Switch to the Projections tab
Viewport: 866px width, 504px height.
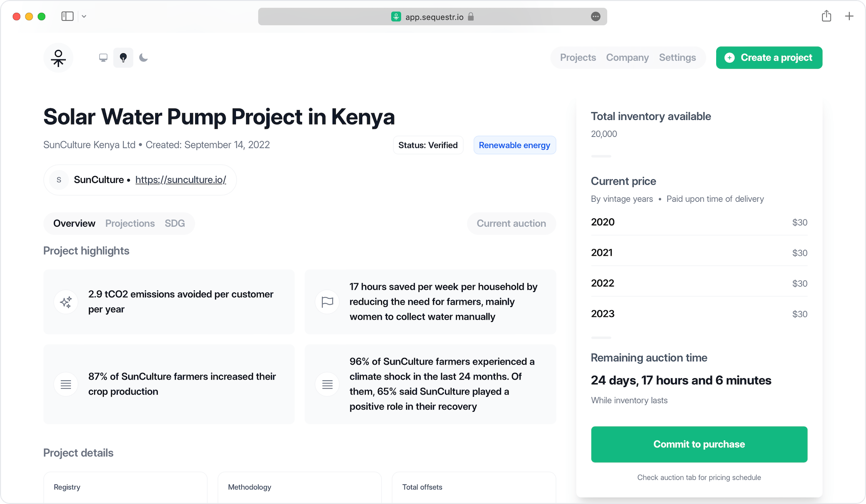[x=130, y=223]
